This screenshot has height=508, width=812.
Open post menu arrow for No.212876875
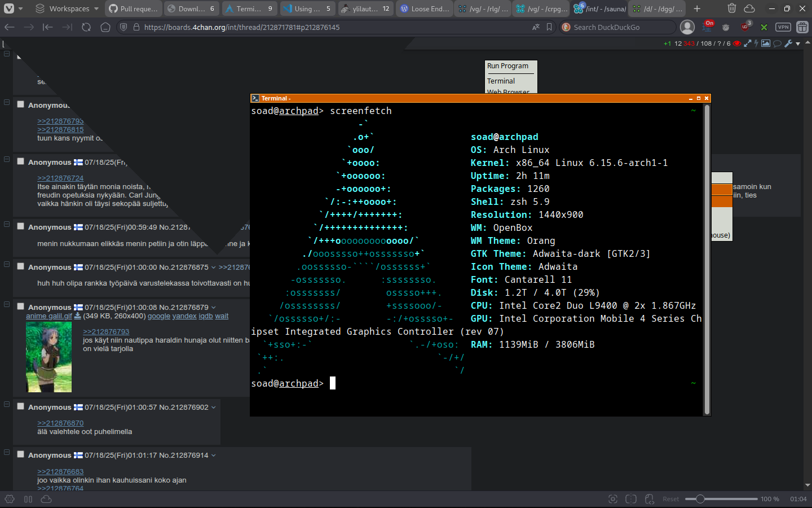point(214,267)
